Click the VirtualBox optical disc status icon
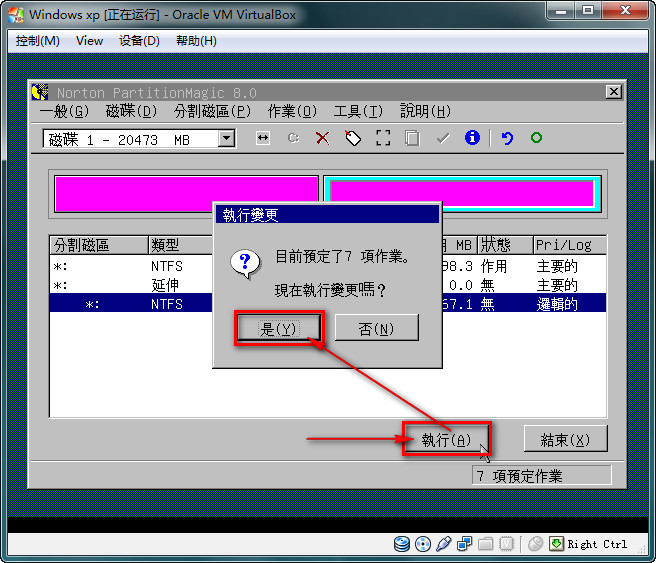The height and width of the screenshot is (563, 656). (423, 544)
